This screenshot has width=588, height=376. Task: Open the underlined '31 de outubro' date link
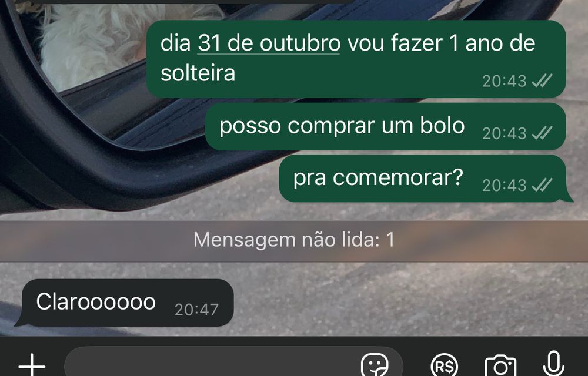point(269,43)
